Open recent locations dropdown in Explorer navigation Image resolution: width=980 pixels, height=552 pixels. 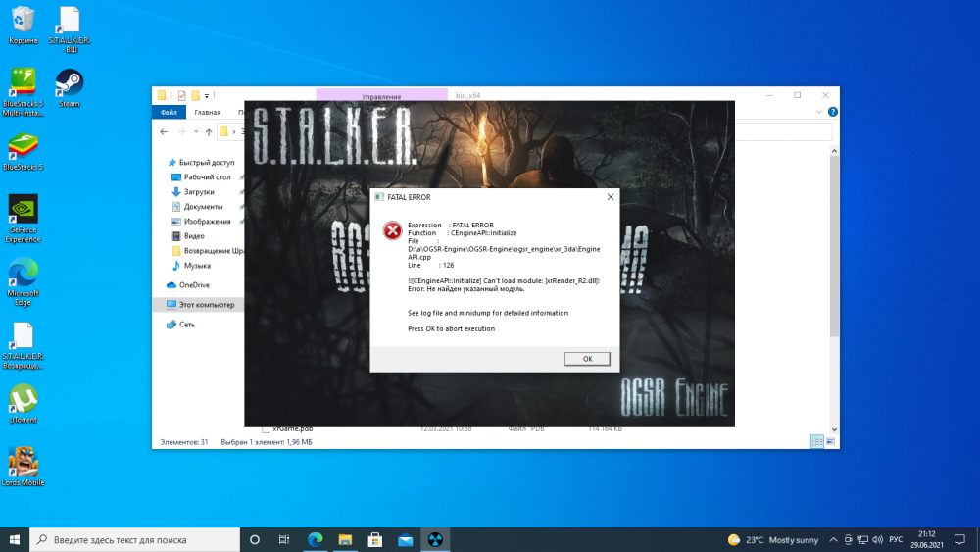click(x=197, y=131)
